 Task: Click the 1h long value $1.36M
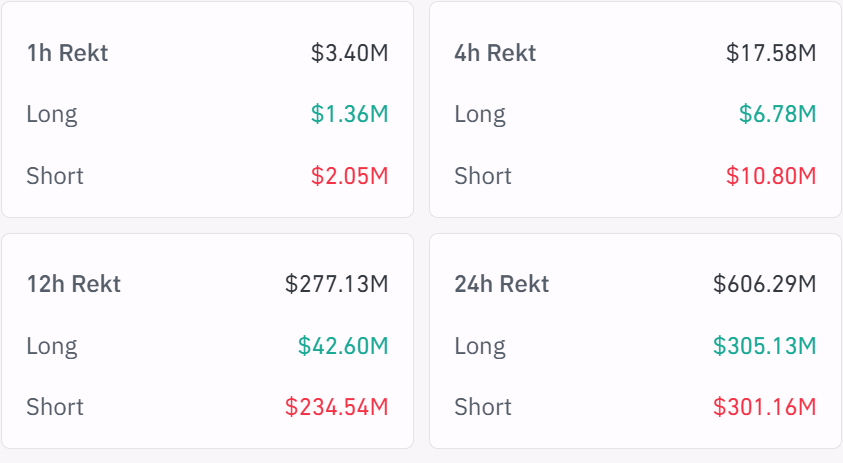click(x=349, y=114)
